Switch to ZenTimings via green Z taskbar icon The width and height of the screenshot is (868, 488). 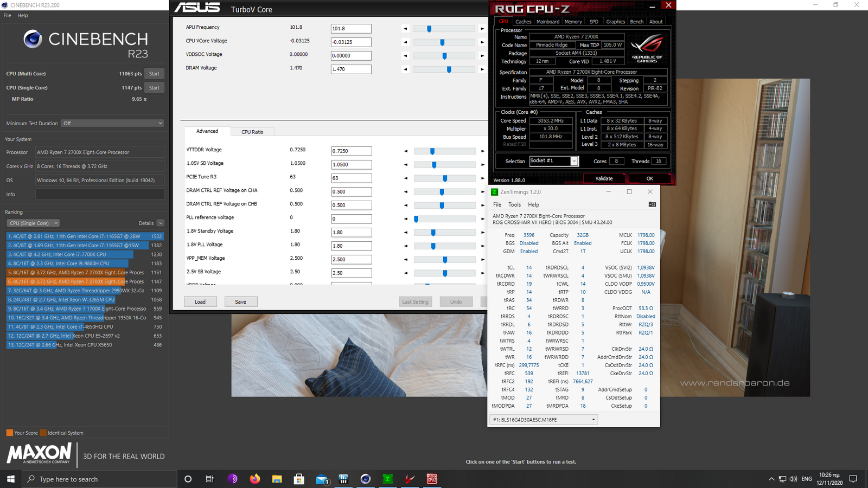387,479
